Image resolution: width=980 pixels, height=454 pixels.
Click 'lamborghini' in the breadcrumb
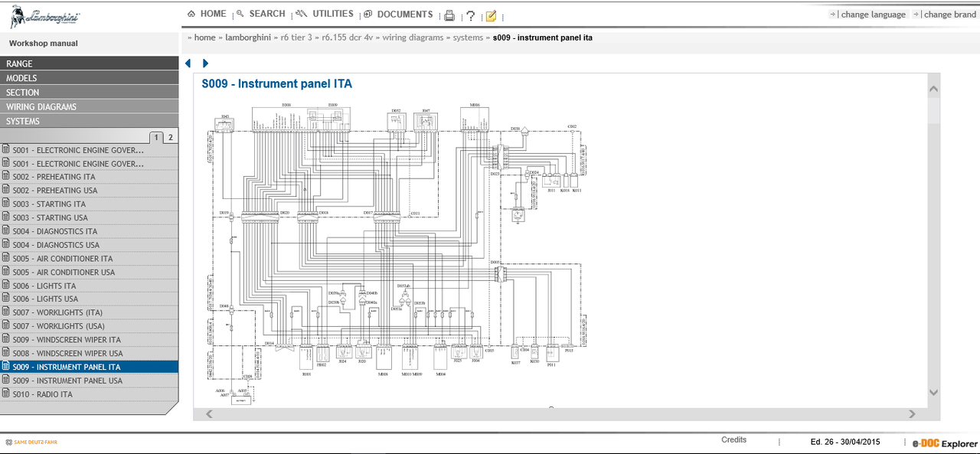249,38
